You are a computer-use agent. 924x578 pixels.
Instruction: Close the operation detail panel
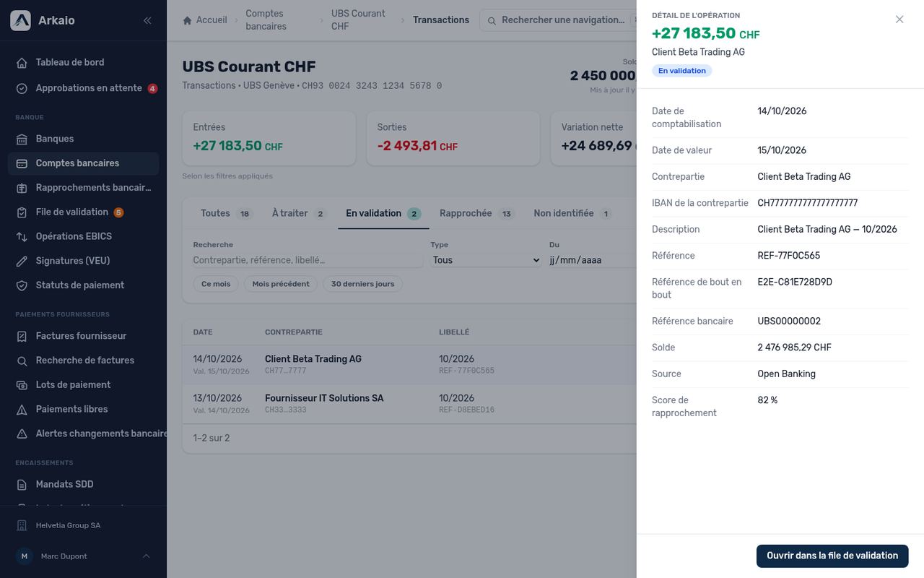899,20
